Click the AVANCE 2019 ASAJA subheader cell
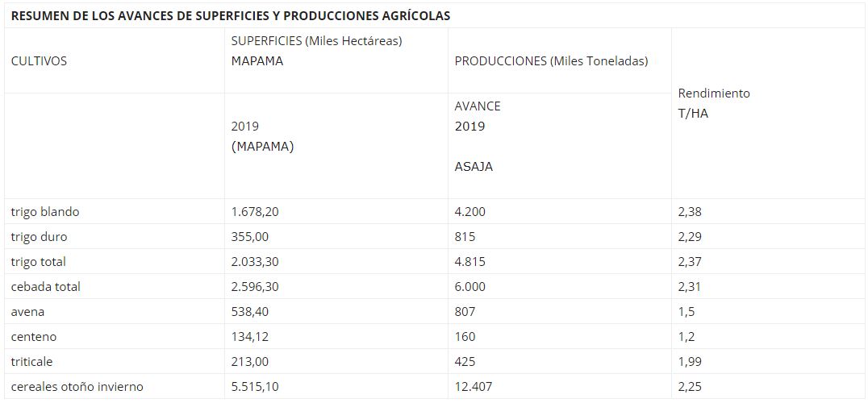 click(x=478, y=136)
